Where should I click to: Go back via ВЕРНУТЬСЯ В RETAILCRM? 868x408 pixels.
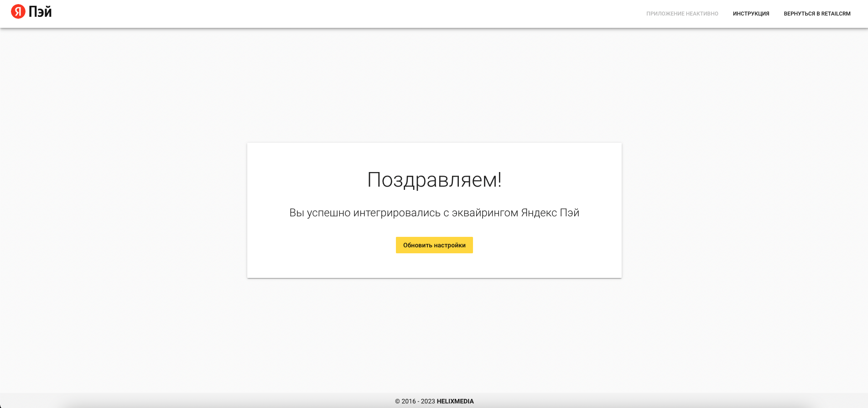point(817,14)
